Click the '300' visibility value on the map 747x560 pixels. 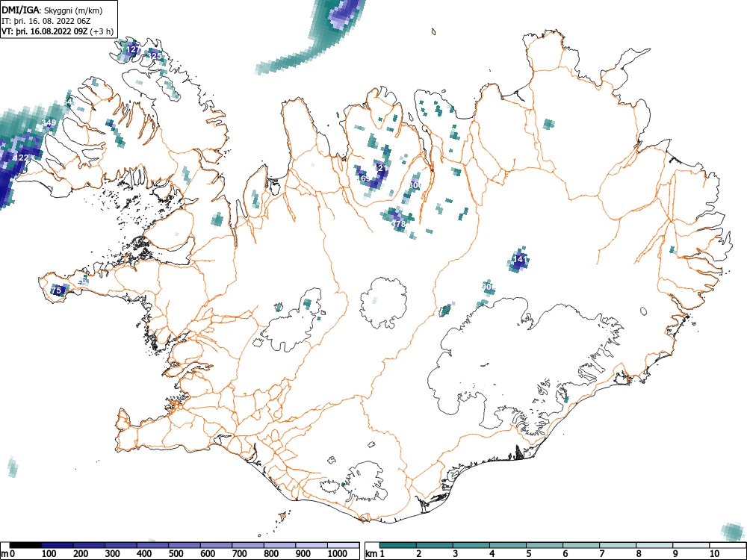pos(415,185)
